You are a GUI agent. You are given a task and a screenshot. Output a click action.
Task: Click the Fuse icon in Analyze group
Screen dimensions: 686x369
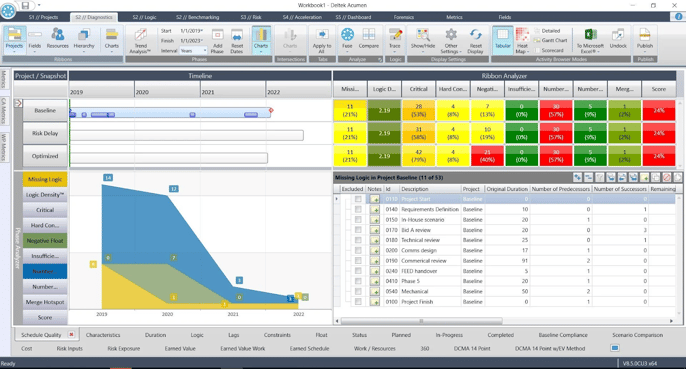tap(347, 35)
